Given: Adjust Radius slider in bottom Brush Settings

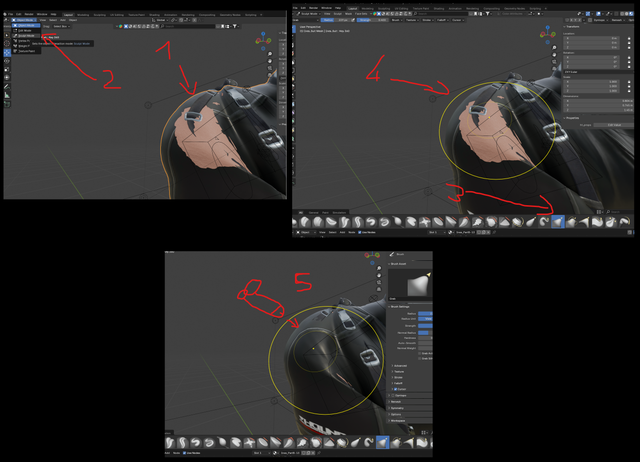Looking at the screenshot, I should (x=425, y=313).
